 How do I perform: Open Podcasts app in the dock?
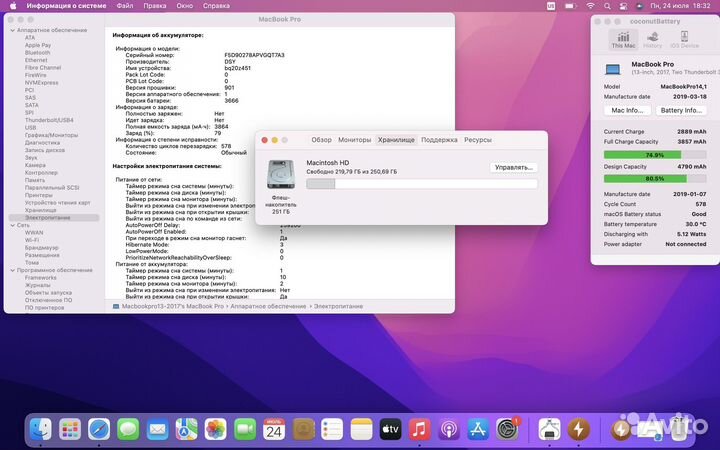pyautogui.click(x=449, y=429)
